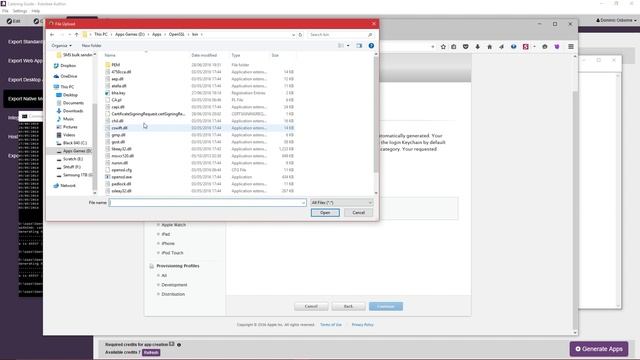This screenshot has width=640, height=360.
Task: Go back in File Upload dialog
Action: 52,35
